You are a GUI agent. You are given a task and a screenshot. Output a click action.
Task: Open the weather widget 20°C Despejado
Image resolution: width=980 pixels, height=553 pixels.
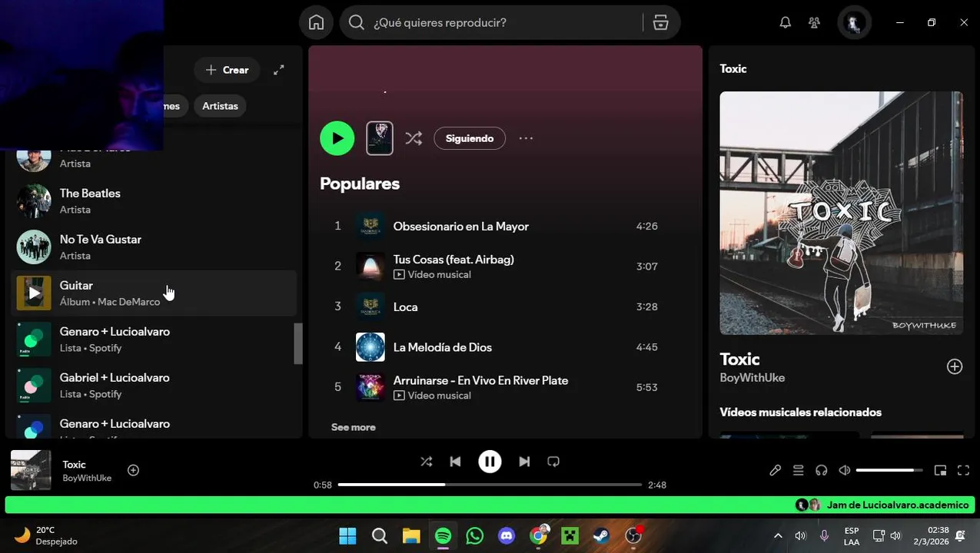[x=46, y=535]
